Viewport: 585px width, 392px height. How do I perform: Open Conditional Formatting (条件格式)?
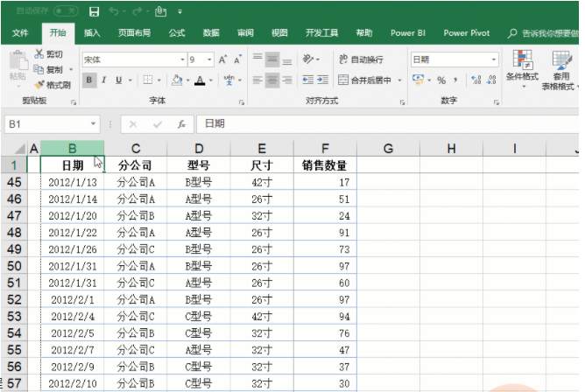point(524,66)
